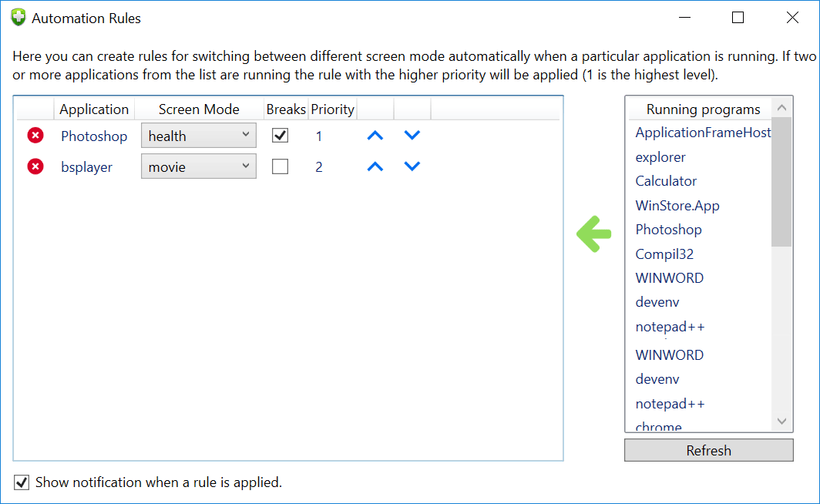Click the green add-rule arrow
This screenshot has height=504, width=820.
(593, 234)
